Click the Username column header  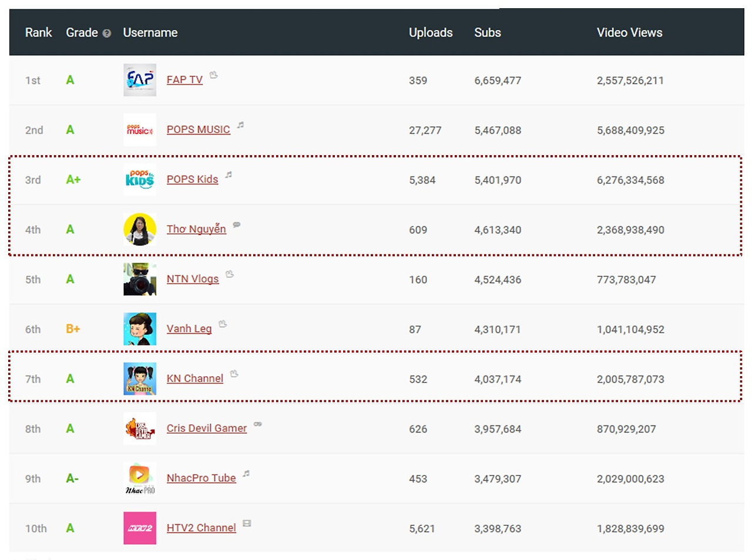150,33
